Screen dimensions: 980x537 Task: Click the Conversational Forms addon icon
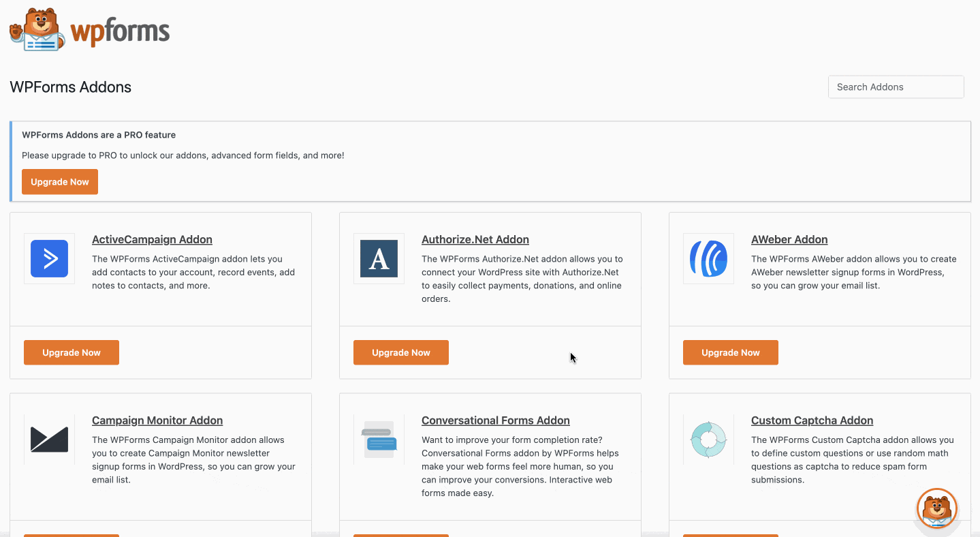tap(379, 440)
